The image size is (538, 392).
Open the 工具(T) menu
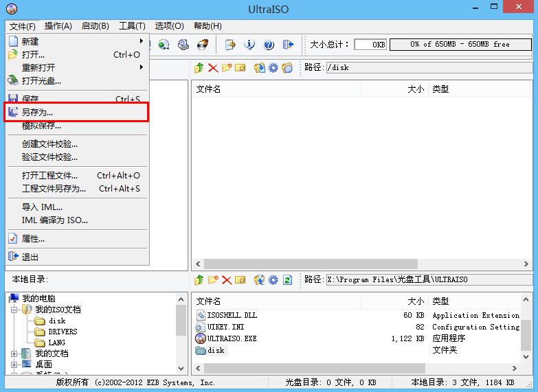coord(132,26)
